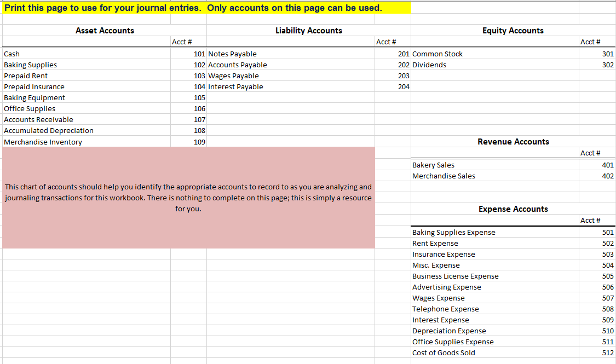The height and width of the screenshot is (364, 616).
Task: Select the Notes Payable cell
Action: click(x=291, y=54)
